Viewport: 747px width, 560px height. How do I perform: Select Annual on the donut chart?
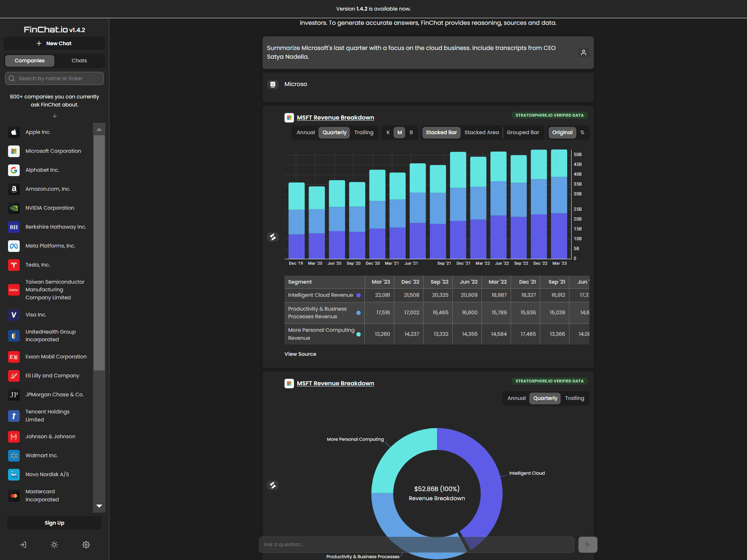516,398
